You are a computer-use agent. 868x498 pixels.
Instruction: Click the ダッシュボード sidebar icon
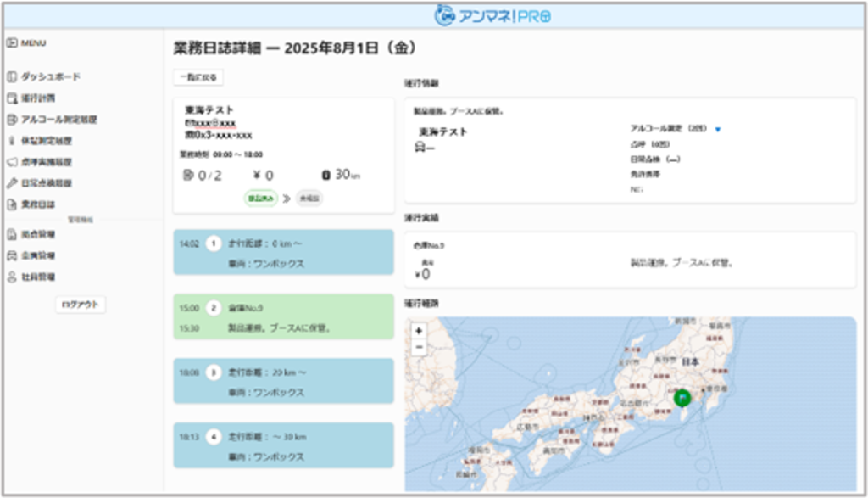tap(12, 77)
